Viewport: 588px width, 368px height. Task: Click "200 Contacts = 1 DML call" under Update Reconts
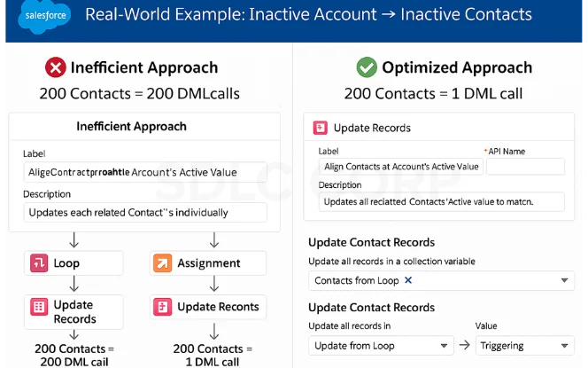(x=213, y=356)
